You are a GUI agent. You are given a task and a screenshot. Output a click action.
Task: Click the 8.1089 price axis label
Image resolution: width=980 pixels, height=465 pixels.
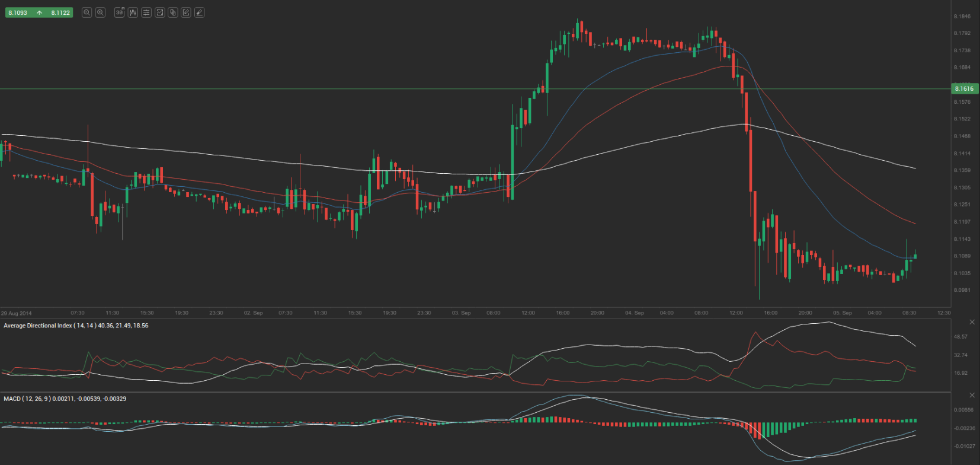962,256
